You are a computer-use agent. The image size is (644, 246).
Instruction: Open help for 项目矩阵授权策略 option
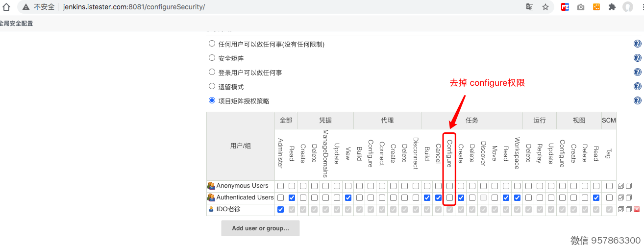pos(638,101)
